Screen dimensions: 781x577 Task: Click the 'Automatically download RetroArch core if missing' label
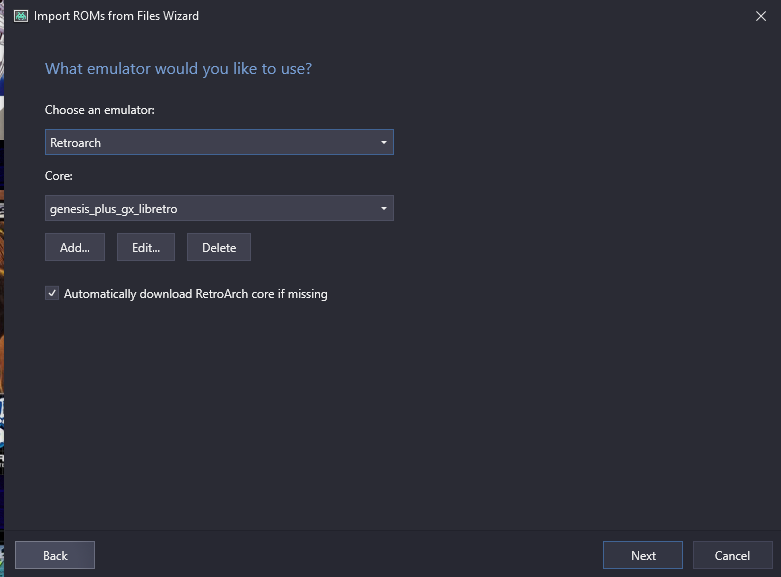point(196,294)
